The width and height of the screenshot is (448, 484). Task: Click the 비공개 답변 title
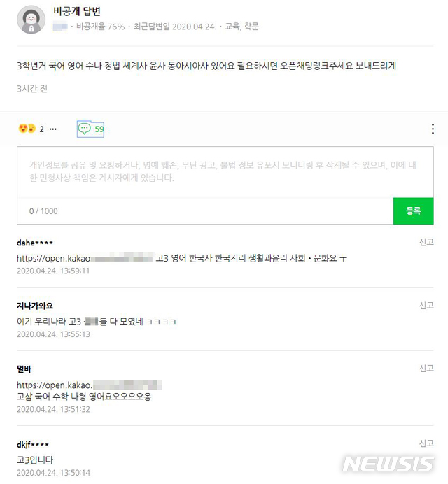coord(77,11)
